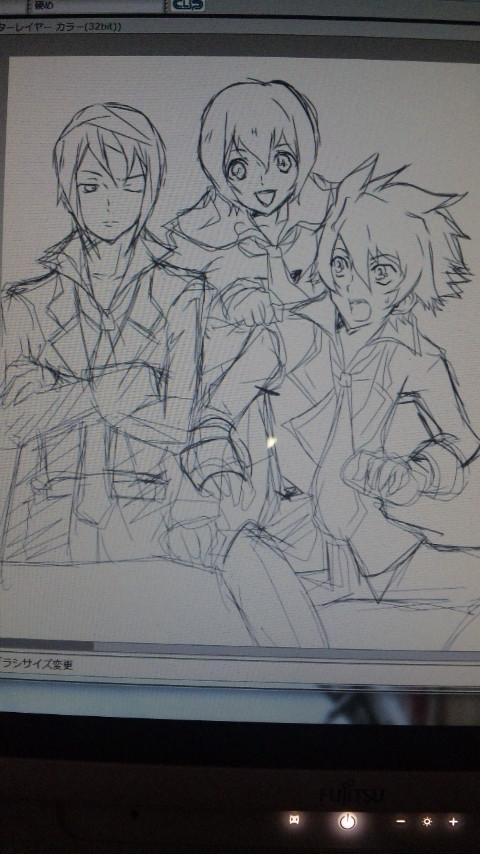Click the center character's open mouth

266,196
